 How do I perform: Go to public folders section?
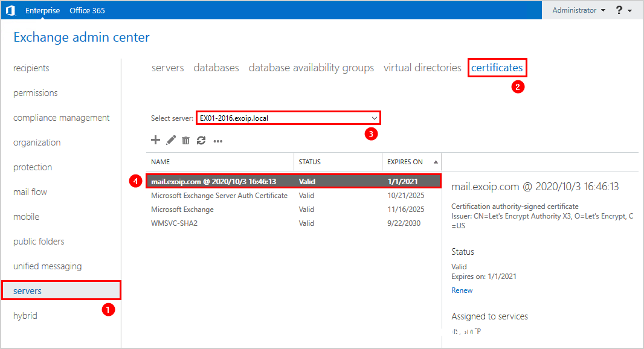39,242
